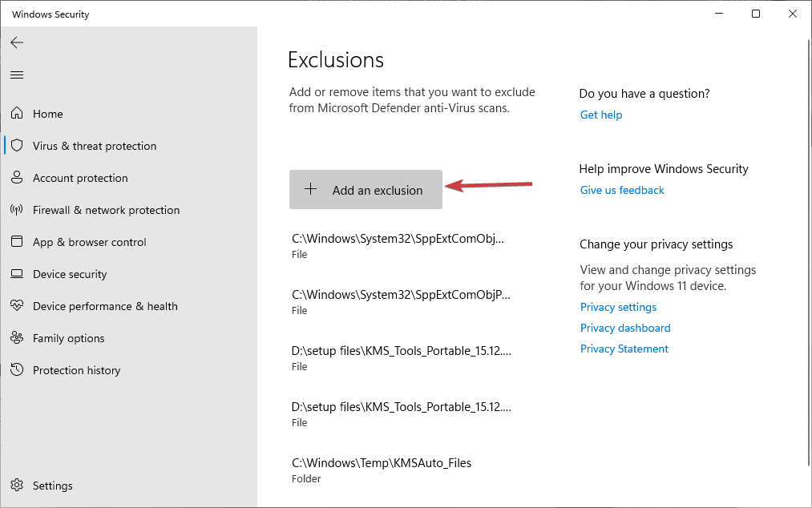
Task: Click Give us feedback link
Action: tap(622, 190)
